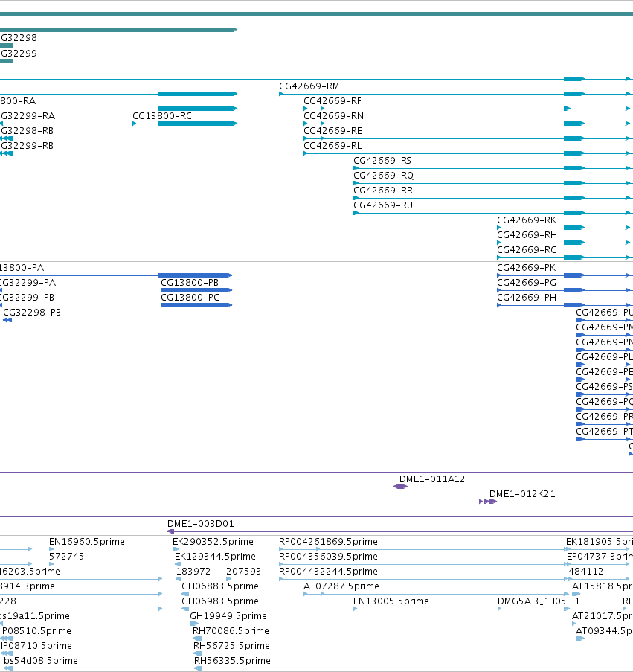Select CG13800-RC transcript label
The image size is (633, 672).
pyautogui.click(x=162, y=116)
